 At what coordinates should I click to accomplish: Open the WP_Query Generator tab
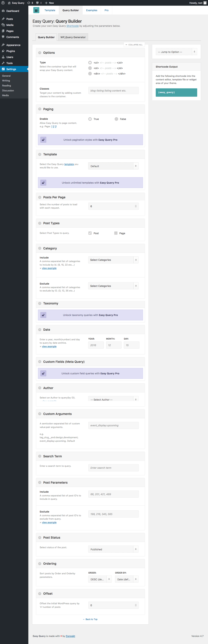click(73, 37)
